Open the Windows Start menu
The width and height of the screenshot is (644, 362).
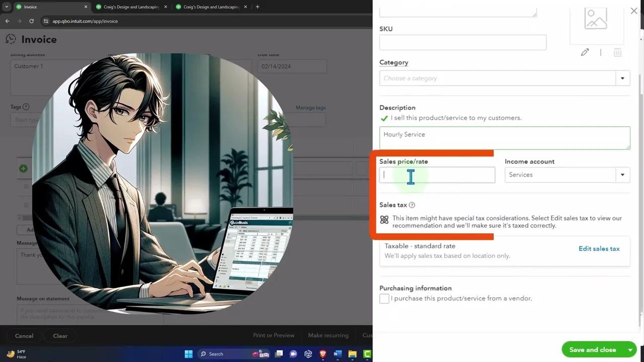(x=188, y=354)
